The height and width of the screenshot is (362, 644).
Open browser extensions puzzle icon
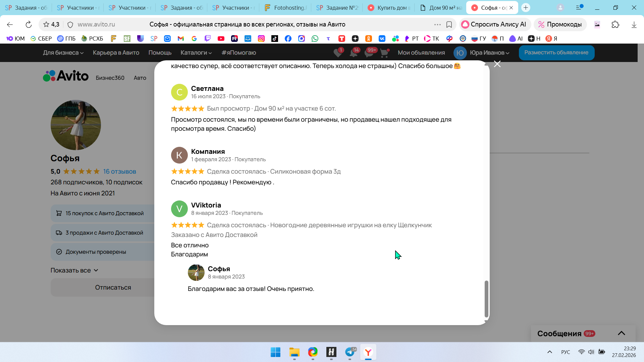(x=615, y=24)
